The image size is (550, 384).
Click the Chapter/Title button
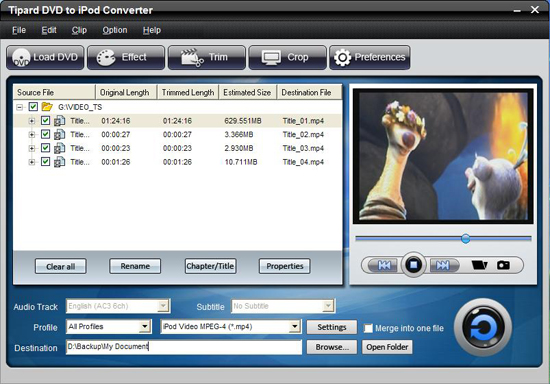[x=210, y=266]
